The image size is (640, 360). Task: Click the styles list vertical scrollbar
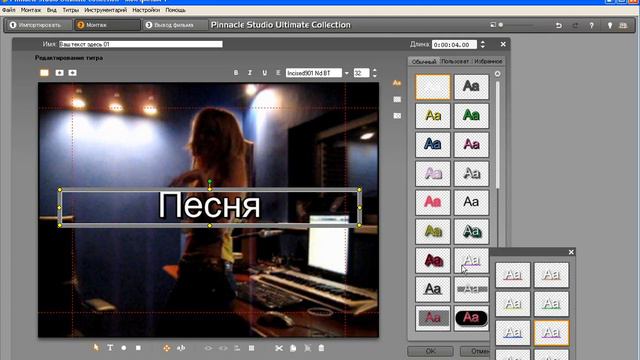(x=498, y=135)
